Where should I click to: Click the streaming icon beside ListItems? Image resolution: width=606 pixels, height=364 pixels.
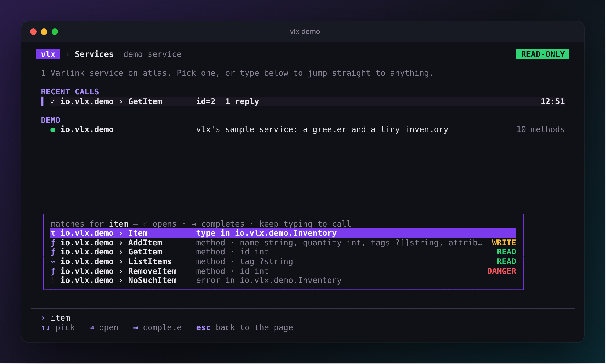click(x=53, y=261)
